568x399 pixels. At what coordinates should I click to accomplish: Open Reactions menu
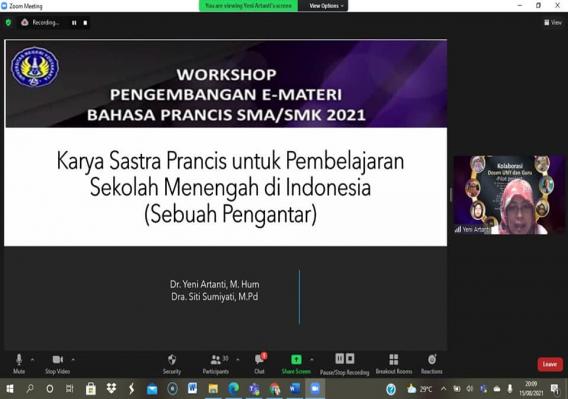click(x=431, y=364)
